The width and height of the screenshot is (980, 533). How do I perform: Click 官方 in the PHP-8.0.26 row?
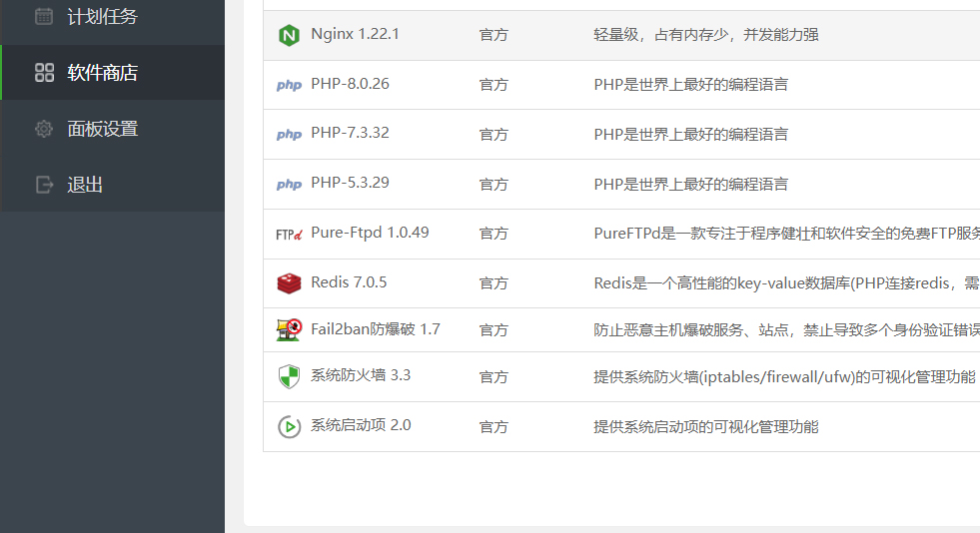pos(493,85)
